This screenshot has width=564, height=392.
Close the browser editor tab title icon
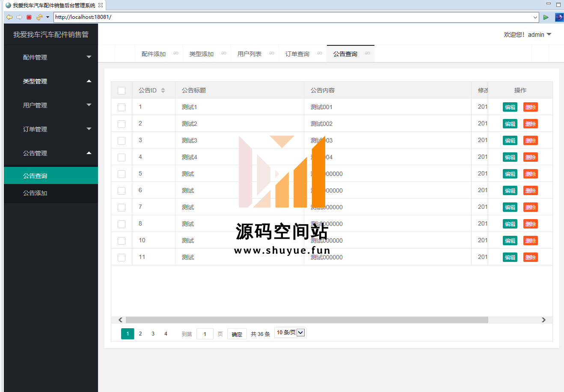101,5
